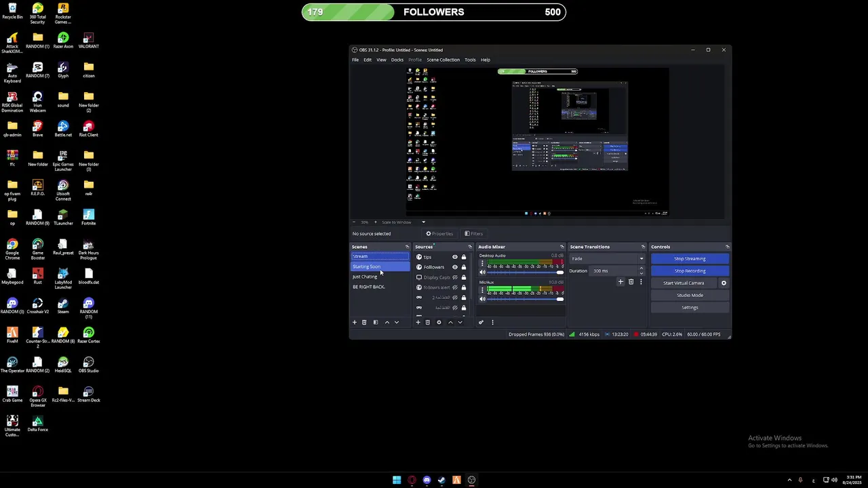Image resolution: width=868 pixels, height=488 pixels.
Task: Increase transition duration stepper up
Action: [x=642, y=268]
